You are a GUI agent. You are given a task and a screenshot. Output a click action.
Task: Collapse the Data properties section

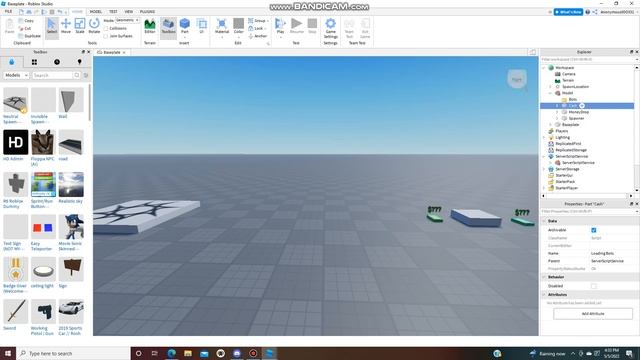544,221
